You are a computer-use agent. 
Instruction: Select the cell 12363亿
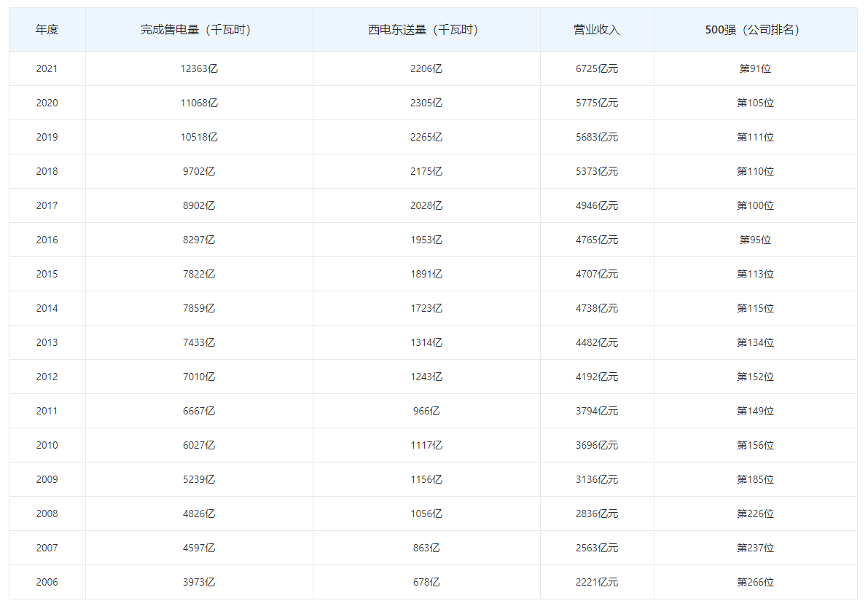pos(199,68)
